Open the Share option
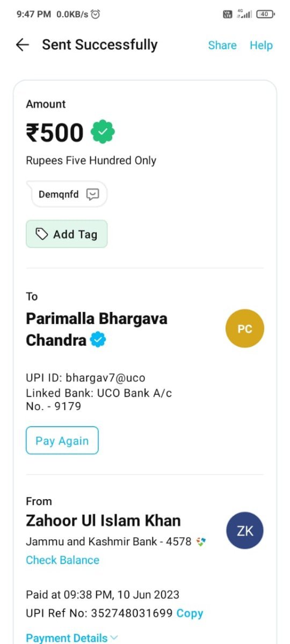 222,45
